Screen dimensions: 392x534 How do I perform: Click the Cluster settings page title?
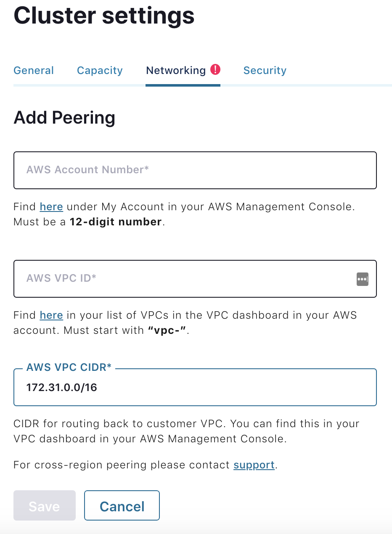tap(104, 16)
